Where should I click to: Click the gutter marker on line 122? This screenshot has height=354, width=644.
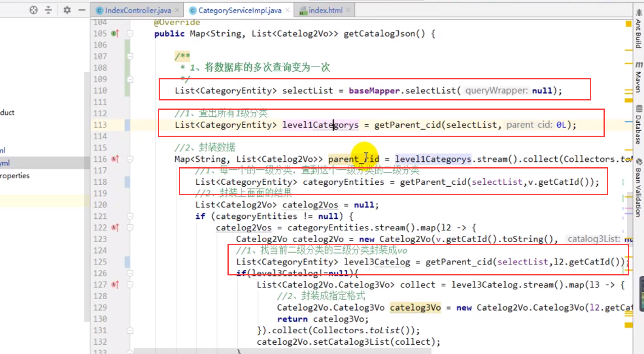(115, 228)
